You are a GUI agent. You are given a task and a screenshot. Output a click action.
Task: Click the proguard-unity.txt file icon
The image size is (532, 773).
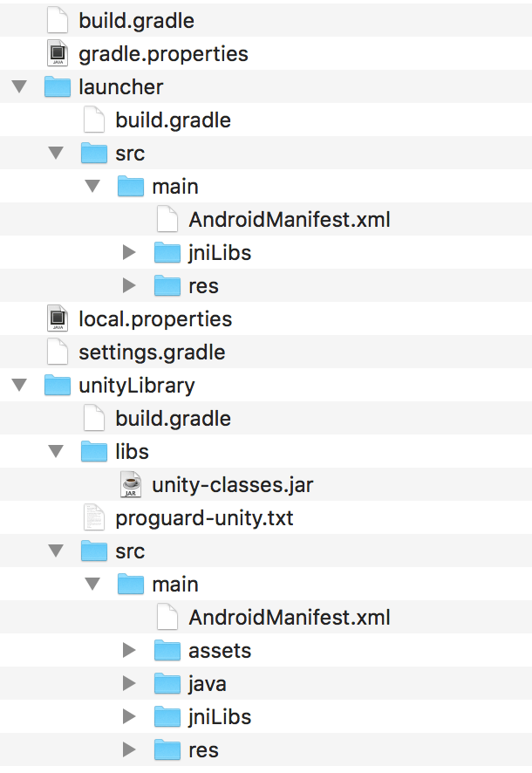point(93,517)
